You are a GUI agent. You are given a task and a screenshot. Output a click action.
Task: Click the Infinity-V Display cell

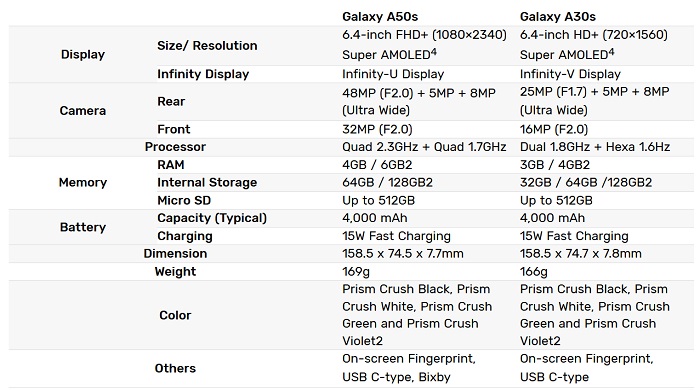pos(570,74)
